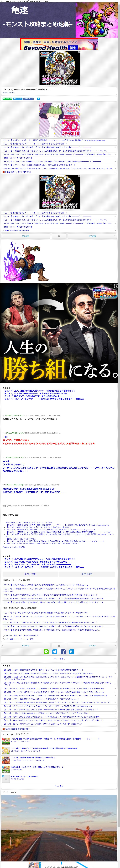Viewport: 120px width, 868px height.
Task: Click the Twitter tweet button under title
Action: (18, 99)
